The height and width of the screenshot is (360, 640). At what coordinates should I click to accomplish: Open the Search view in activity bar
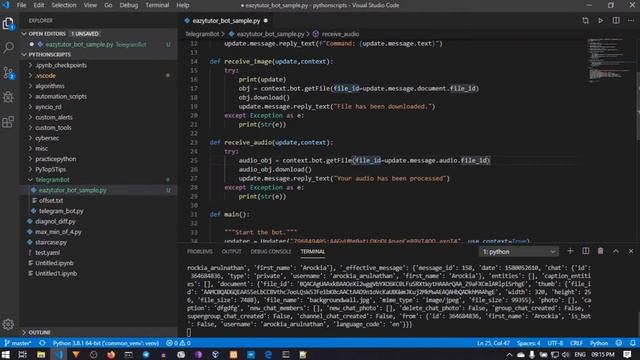8,48
